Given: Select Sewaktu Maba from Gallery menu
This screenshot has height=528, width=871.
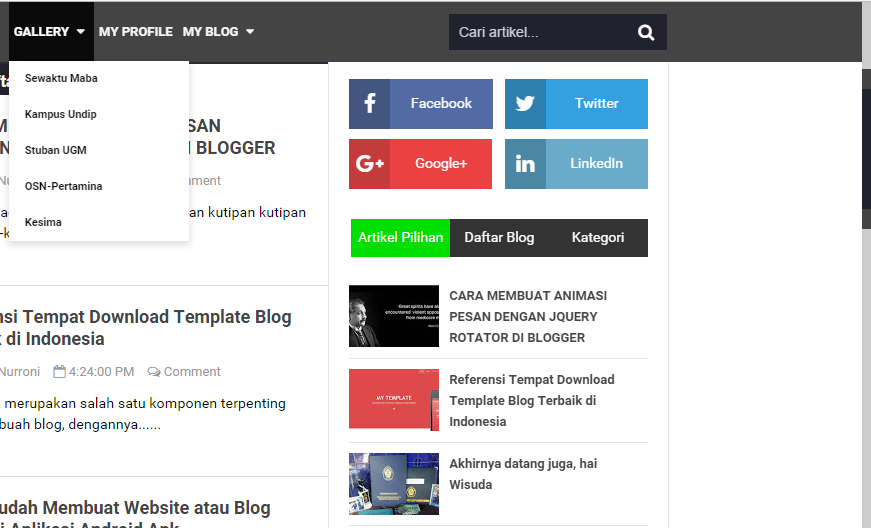Looking at the screenshot, I should (x=61, y=78).
